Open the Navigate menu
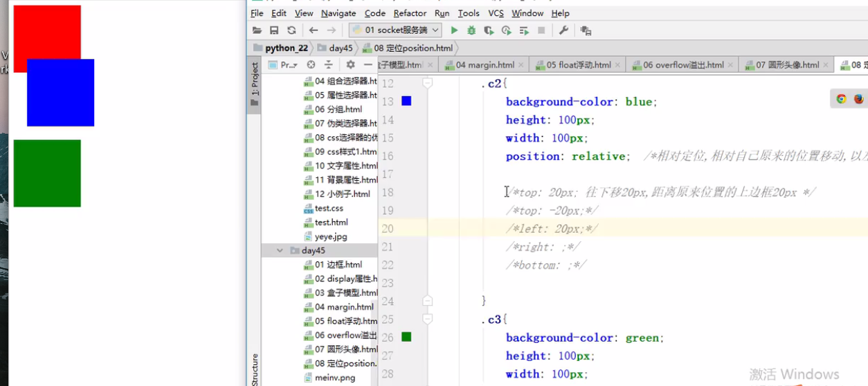 (338, 13)
